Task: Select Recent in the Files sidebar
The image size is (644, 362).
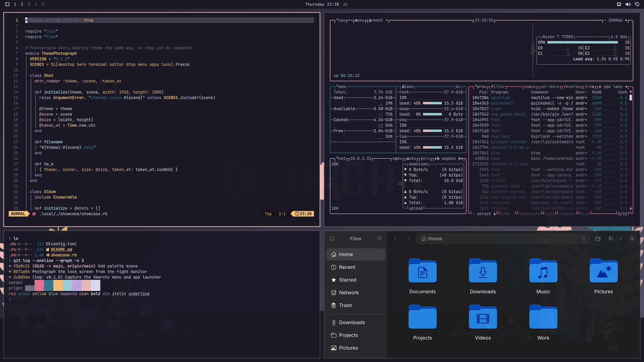Action: coord(356,267)
